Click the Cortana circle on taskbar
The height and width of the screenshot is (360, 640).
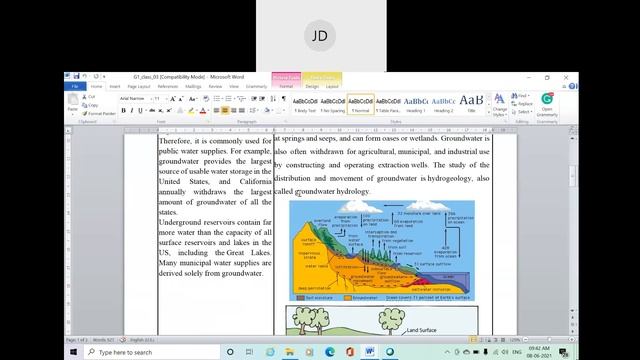point(230,352)
